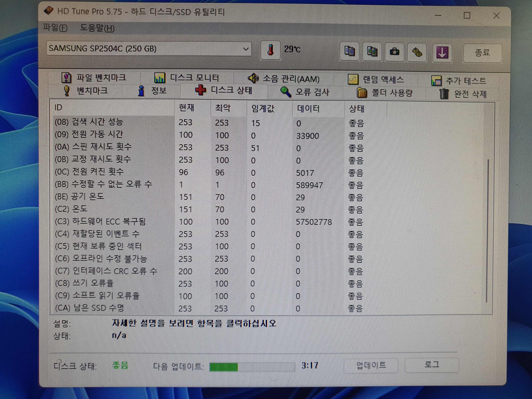Switch to the 디스크 모니터 tab

pos(187,78)
